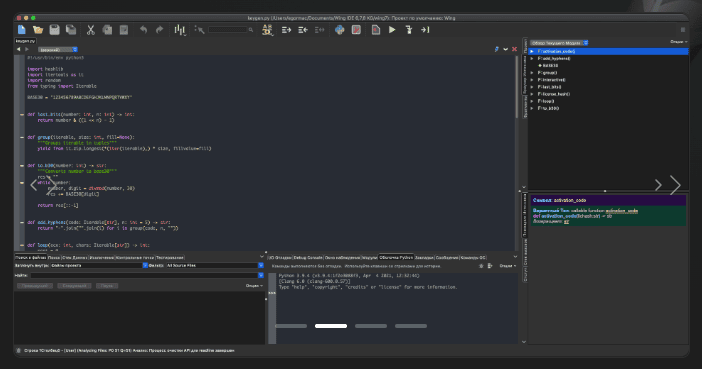Go back in editor history arrow
The height and width of the screenshot is (369, 702).
pyautogui.click(x=18, y=49)
